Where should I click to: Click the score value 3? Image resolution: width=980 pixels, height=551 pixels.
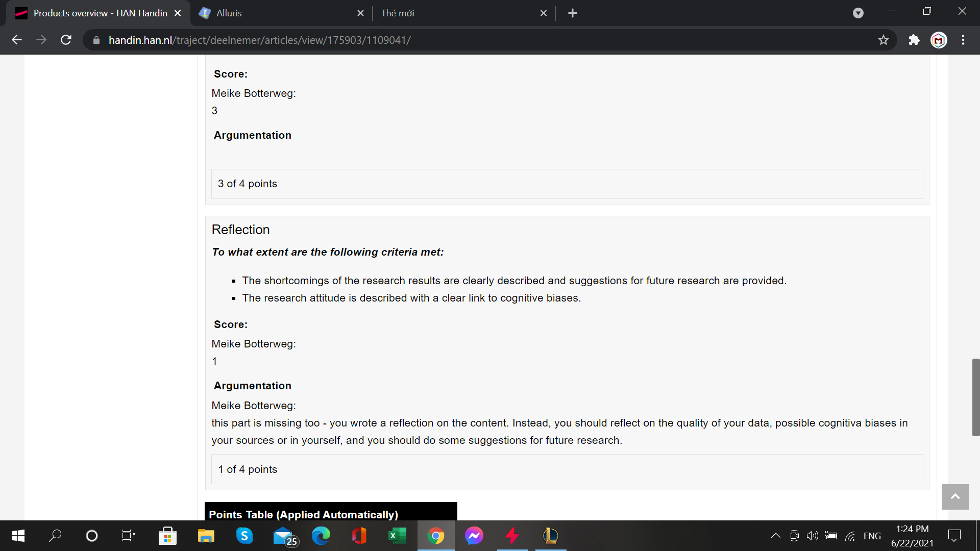214,111
